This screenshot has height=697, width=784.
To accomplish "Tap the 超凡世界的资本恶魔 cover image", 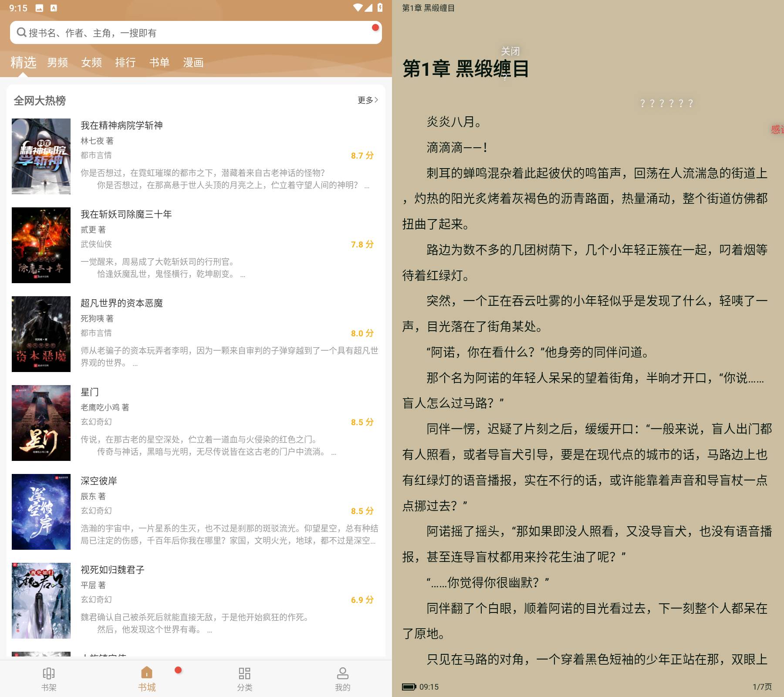I will coord(41,334).
